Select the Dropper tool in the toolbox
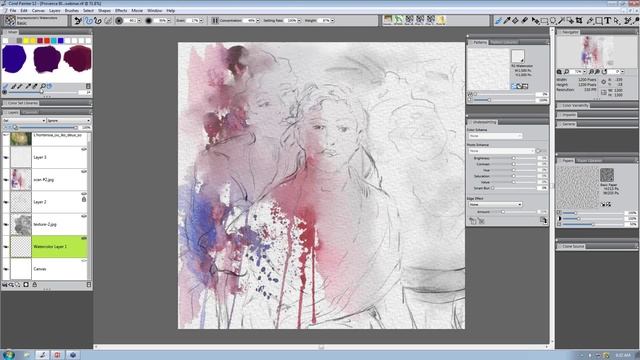The height and width of the screenshot is (360, 640). click(507, 20)
